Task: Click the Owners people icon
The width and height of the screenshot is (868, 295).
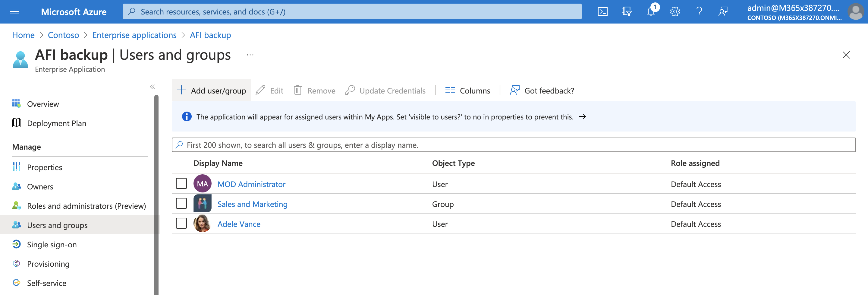Action: (16, 186)
